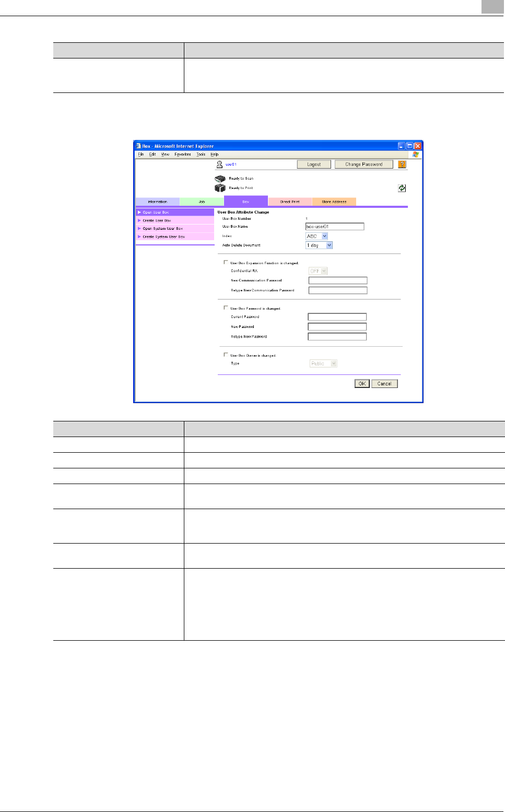Open the Index ABC dropdown
Viewport: 505px width, 812px height.
(x=316, y=236)
